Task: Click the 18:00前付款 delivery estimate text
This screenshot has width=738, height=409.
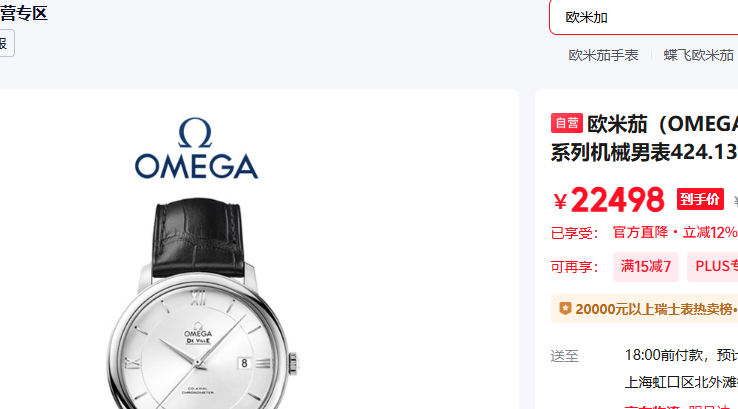Action: point(664,355)
